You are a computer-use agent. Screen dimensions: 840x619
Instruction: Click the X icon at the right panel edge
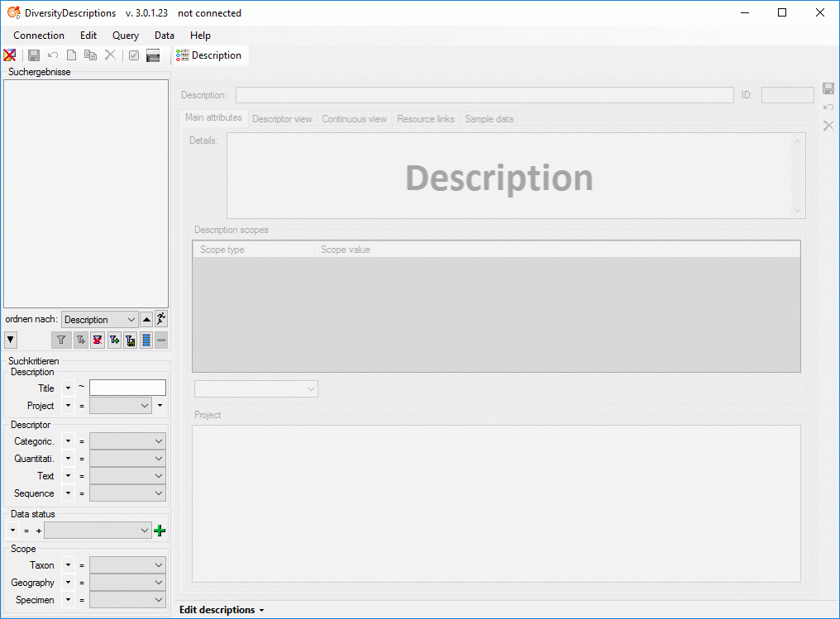828,126
